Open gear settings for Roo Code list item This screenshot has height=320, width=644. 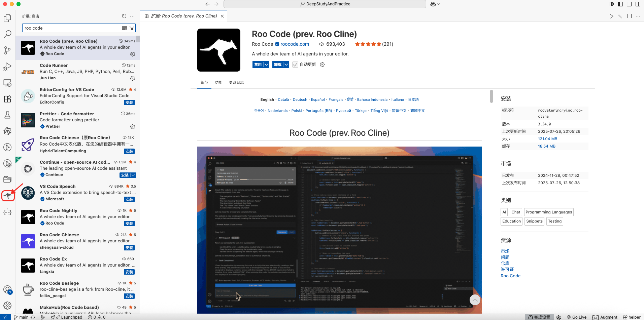133,54
